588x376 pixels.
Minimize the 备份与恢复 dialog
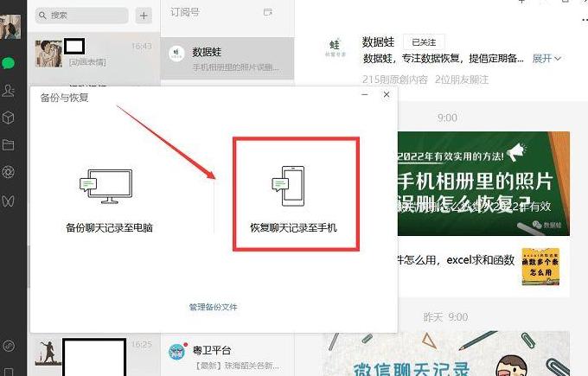[365, 95]
